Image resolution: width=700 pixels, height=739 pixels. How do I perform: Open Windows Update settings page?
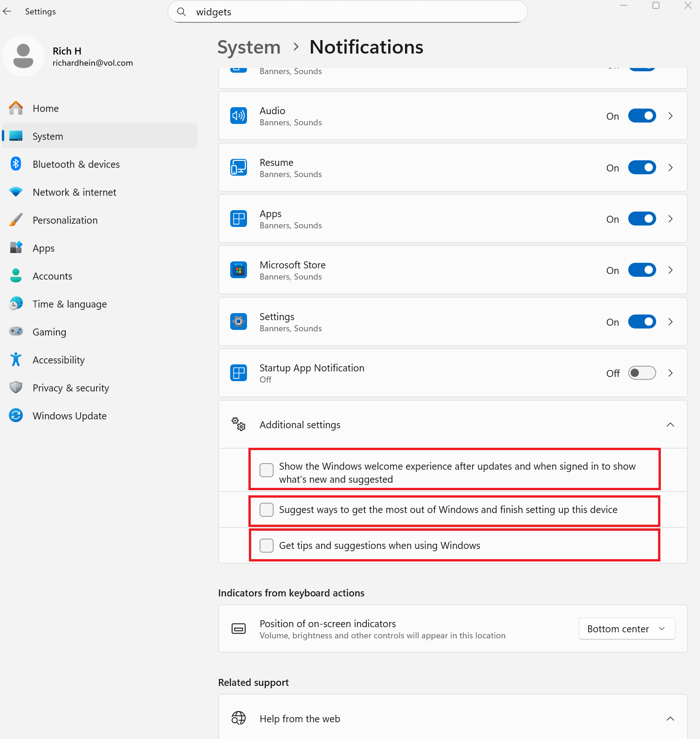(100, 416)
